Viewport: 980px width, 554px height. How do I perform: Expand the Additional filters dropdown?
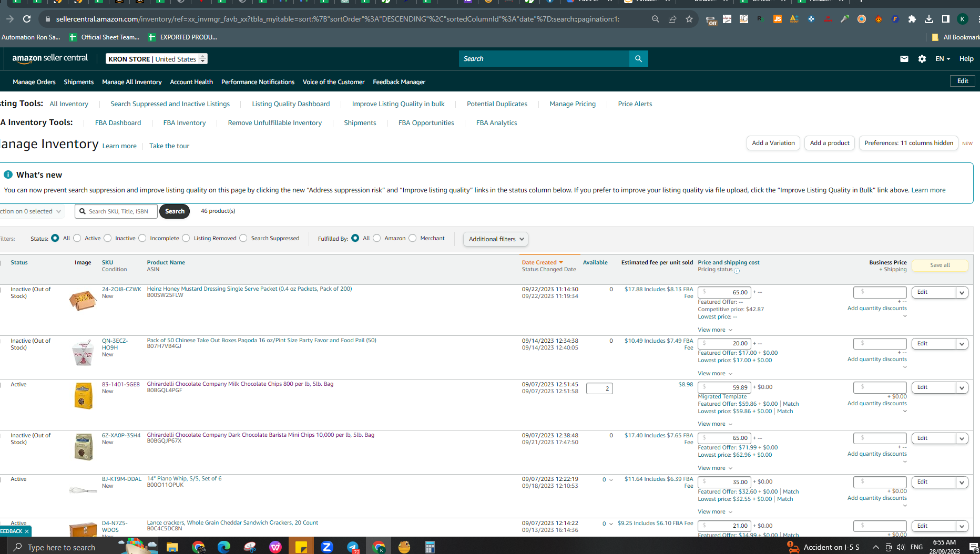pyautogui.click(x=496, y=239)
